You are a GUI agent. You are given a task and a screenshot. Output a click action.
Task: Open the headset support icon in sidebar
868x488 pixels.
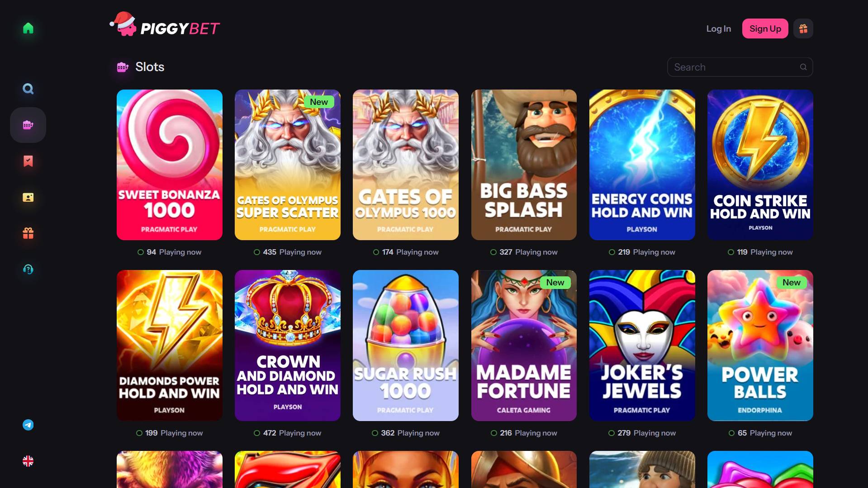[28, 270]
